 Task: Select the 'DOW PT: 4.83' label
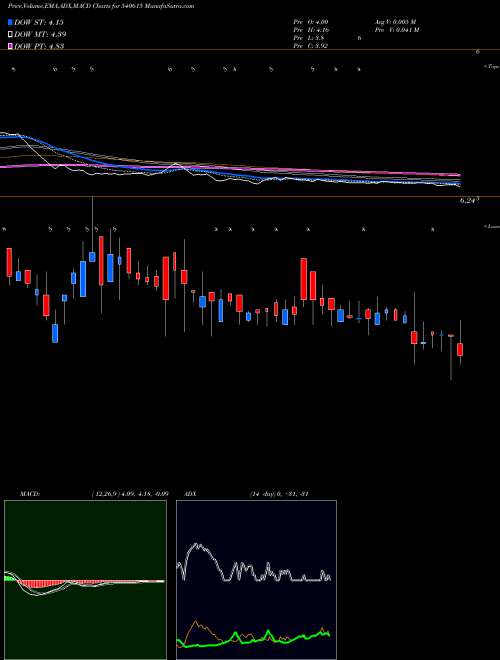click(x=39, y=46)
